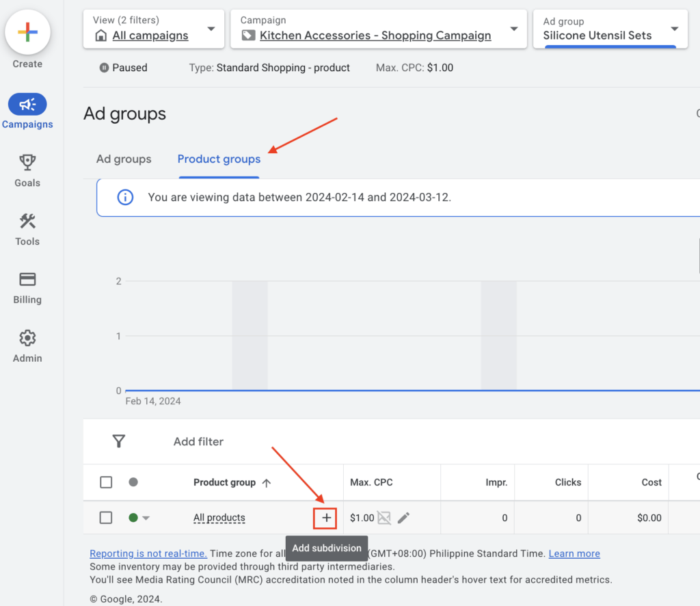Click the Feb 14, 2024 chart date label
Viewport: 700px width, 606px height.
click(x=153, y=401)
